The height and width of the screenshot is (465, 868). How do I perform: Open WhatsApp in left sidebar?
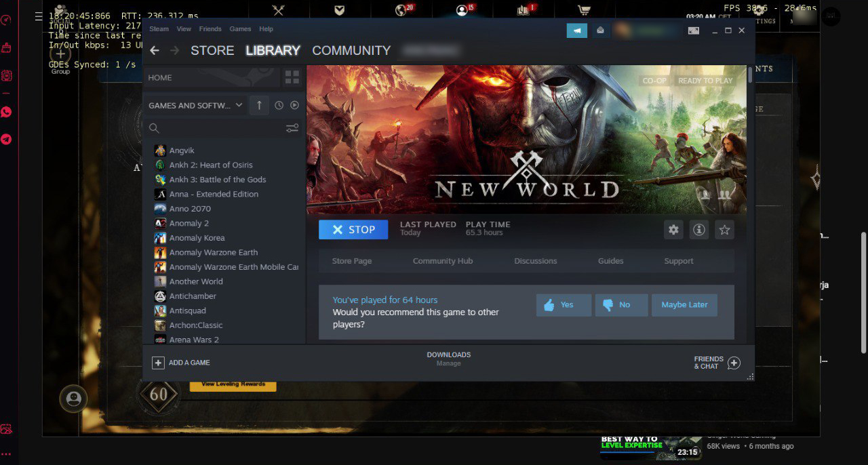coord(6,112)
